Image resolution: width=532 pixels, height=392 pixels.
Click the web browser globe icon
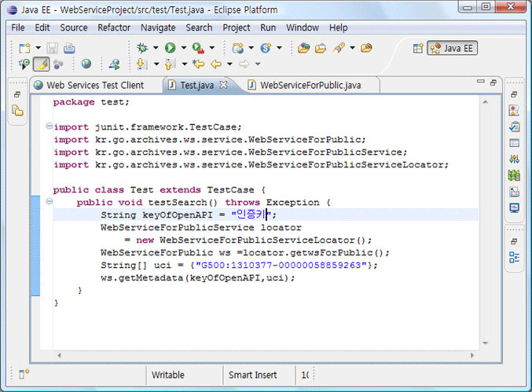pyautogui.click(x=86, y=64)
